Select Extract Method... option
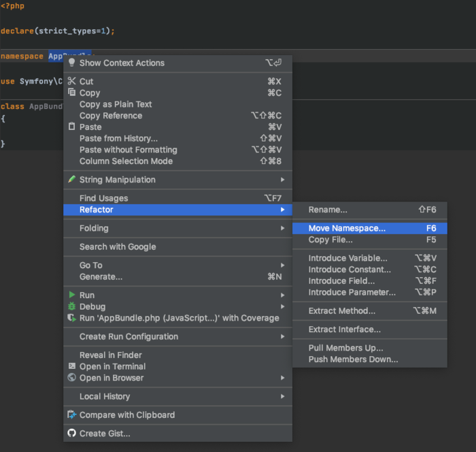 click(x=341, y=311)
